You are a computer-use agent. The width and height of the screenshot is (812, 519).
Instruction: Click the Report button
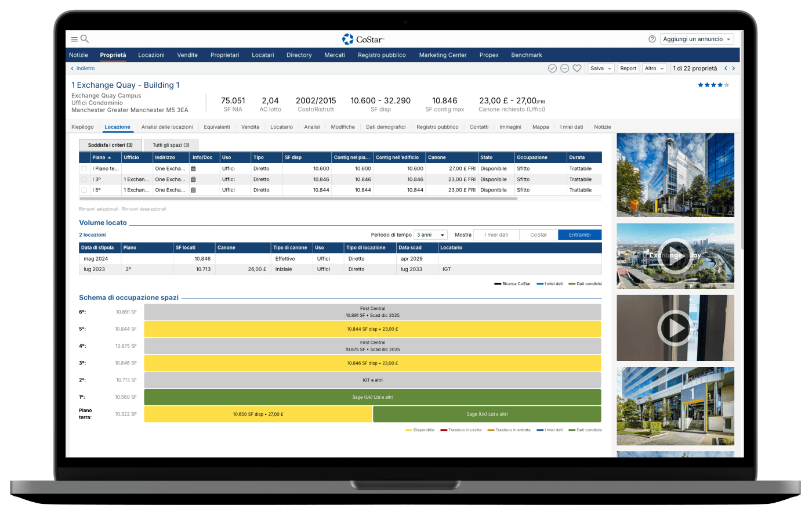click(628, 69)
